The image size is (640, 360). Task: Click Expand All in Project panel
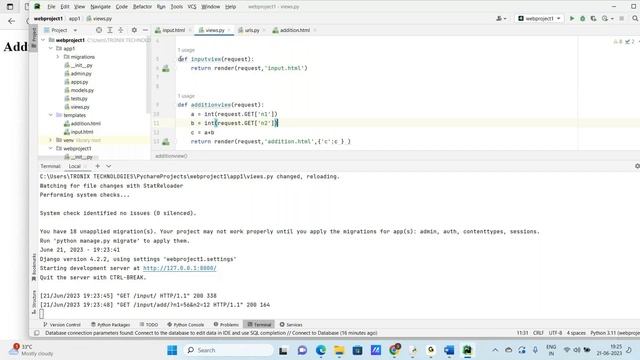click(110, 30)
